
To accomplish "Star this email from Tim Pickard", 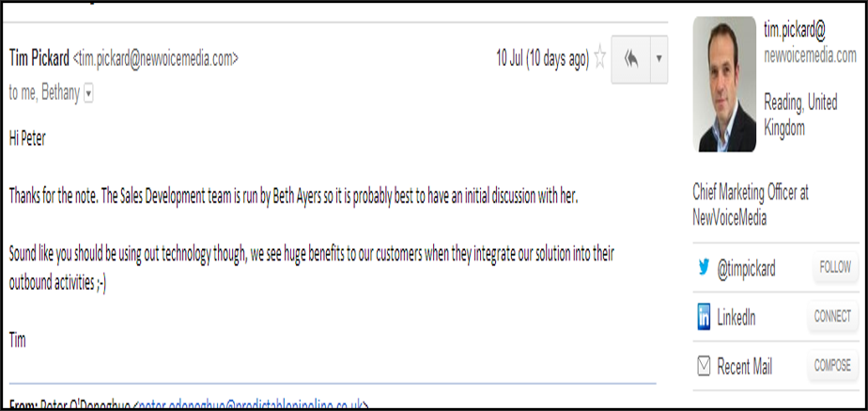I will tap(599, 58).
